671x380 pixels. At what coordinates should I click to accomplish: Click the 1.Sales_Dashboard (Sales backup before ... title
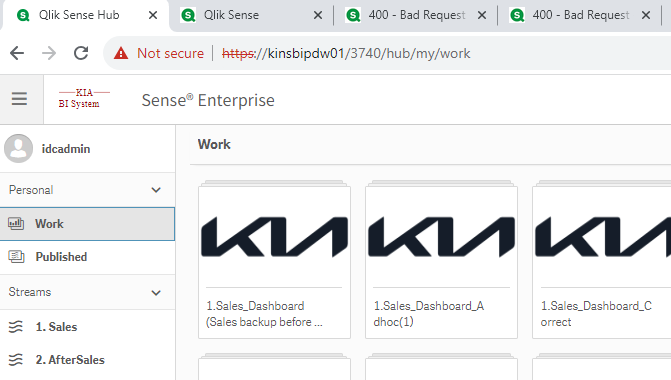[x=264, y=314]
